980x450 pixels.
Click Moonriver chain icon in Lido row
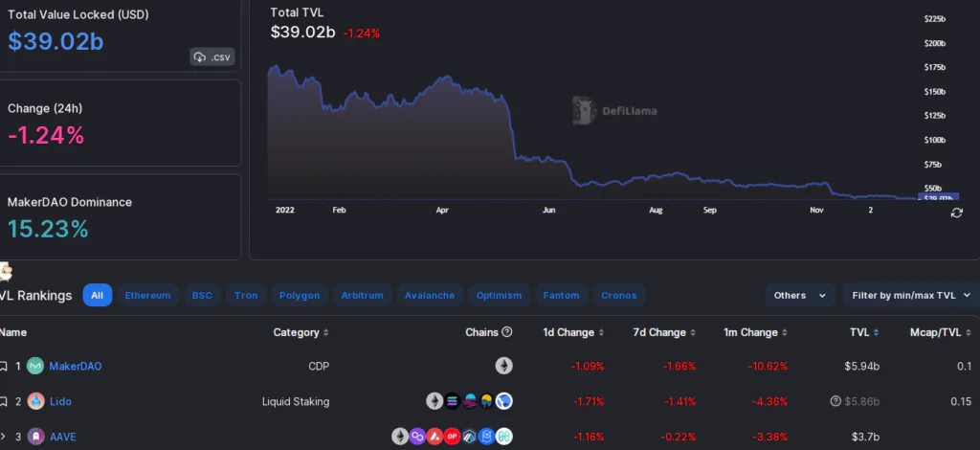point(486,400)
